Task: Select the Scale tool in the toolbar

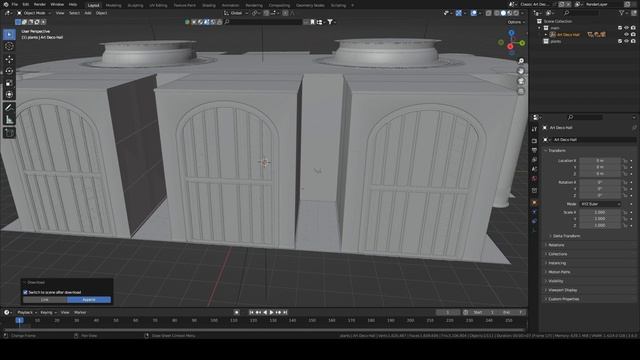Action: coord(9,83)
